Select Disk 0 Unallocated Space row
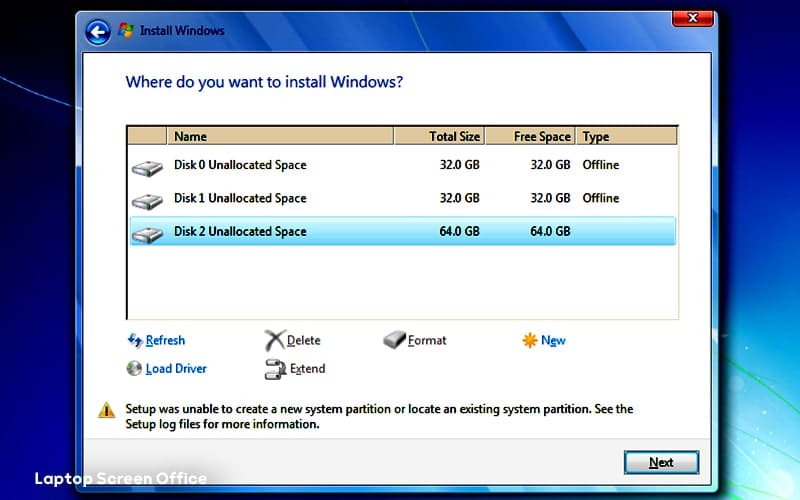Screen dimensions: 800x500 403,165
